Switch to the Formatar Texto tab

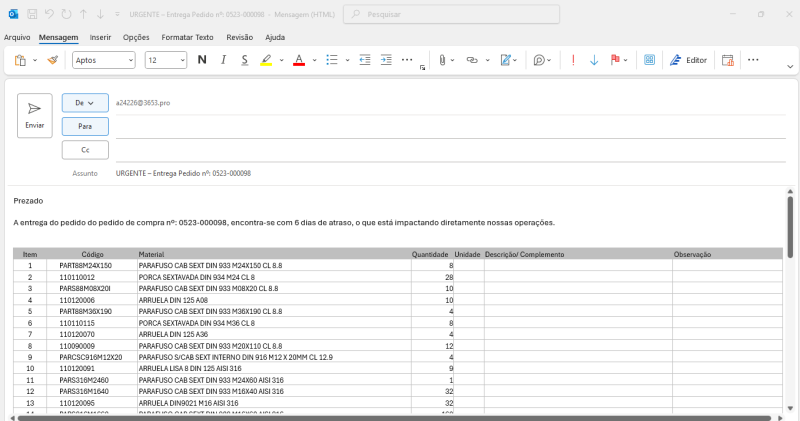[x=187, y=37]
